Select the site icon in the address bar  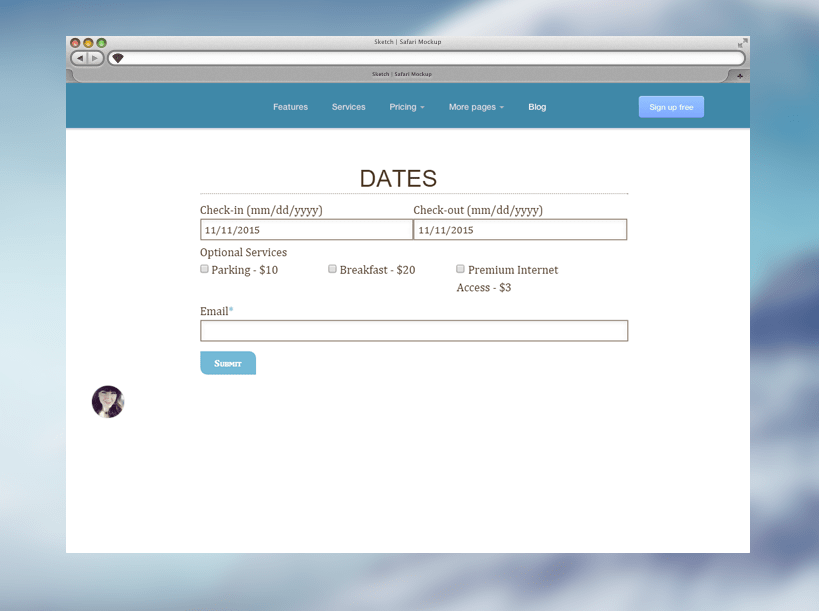[117, 57]
